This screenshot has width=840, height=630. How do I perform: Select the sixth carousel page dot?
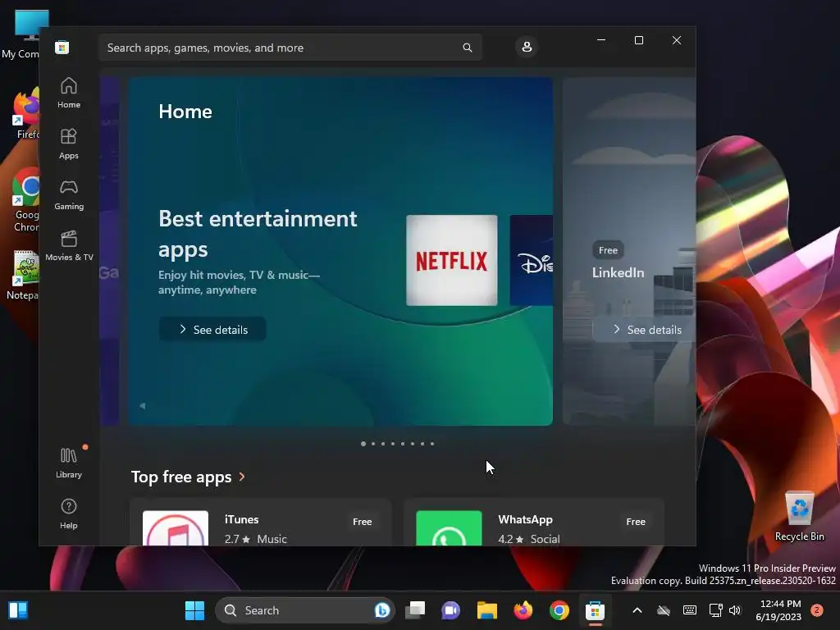(413, 444)
